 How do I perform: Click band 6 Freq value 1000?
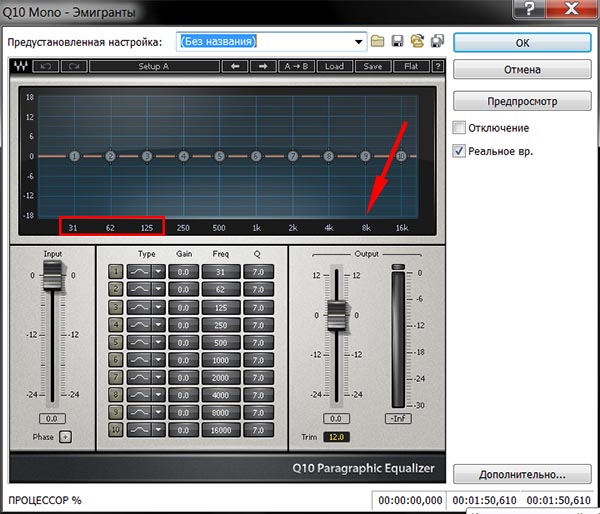click(x=221, y=360)
